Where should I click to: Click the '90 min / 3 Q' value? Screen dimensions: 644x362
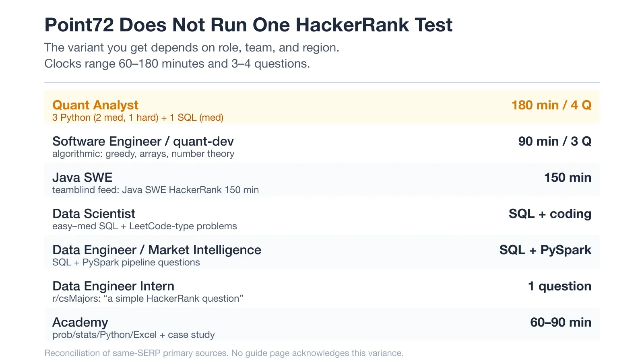tap(555, 141)
